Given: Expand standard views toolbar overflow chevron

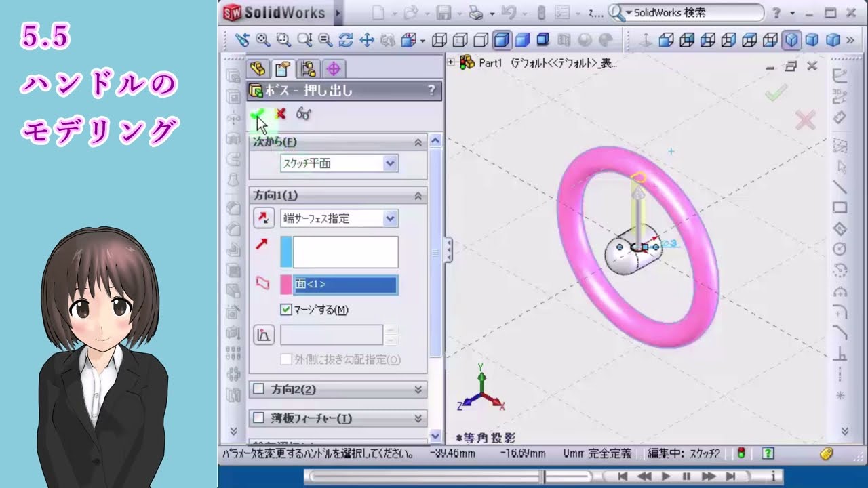Looking at the screenshot, I should (850, 40).
